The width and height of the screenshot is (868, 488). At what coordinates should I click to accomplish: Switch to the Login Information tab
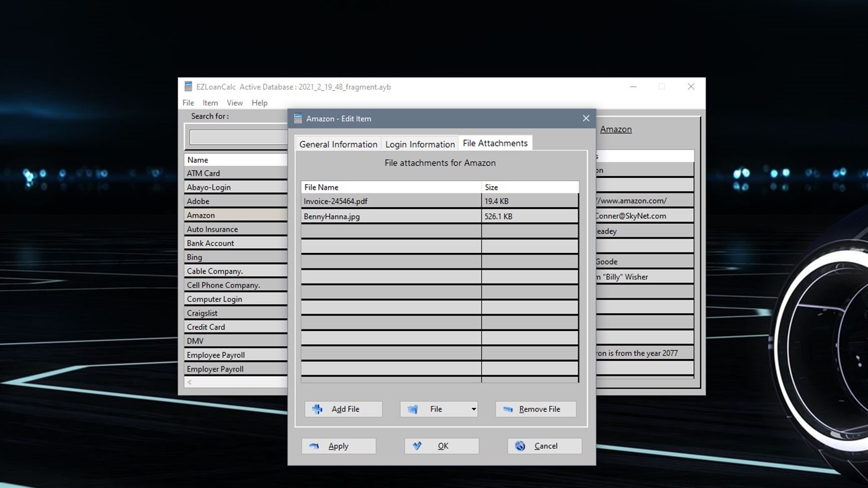point(419,144)
